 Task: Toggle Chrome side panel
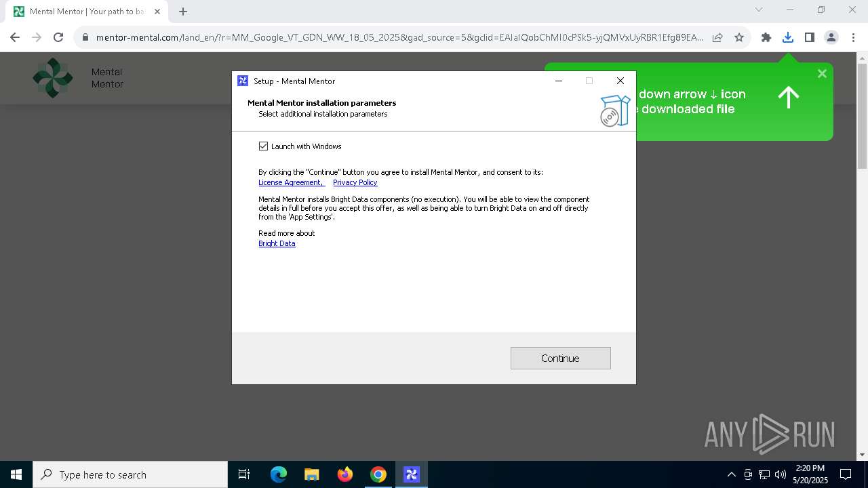coord(810,37)
